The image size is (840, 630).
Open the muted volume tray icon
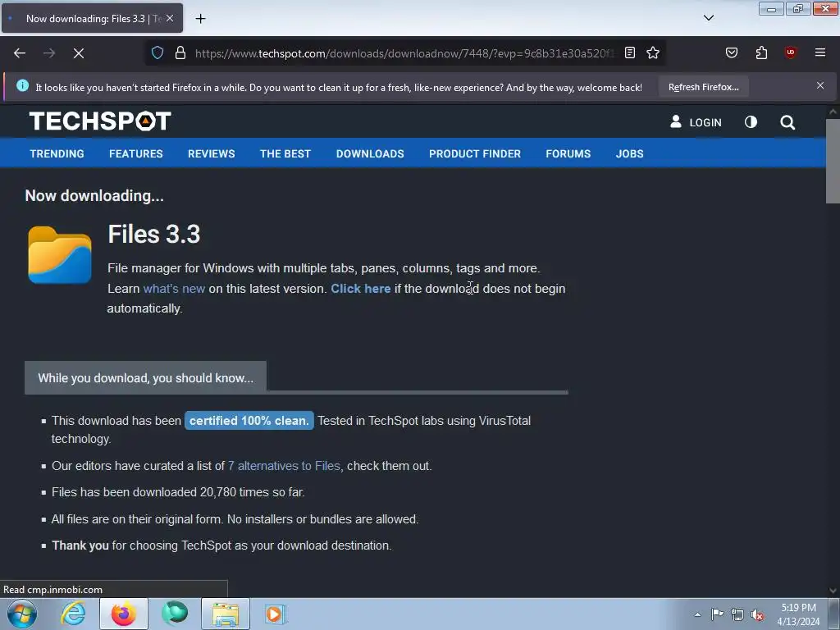click(757, 614)
